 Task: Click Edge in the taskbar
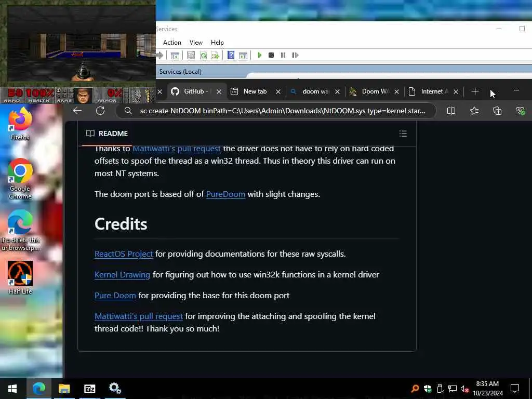(x=38, y=389)
